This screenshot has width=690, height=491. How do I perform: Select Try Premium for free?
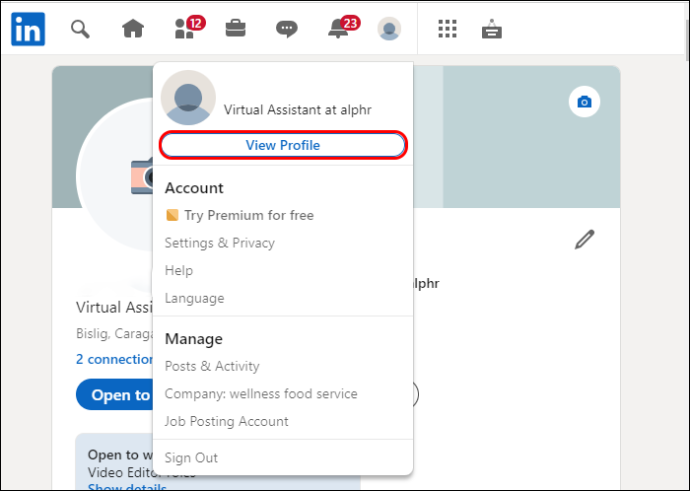point(240,215)
